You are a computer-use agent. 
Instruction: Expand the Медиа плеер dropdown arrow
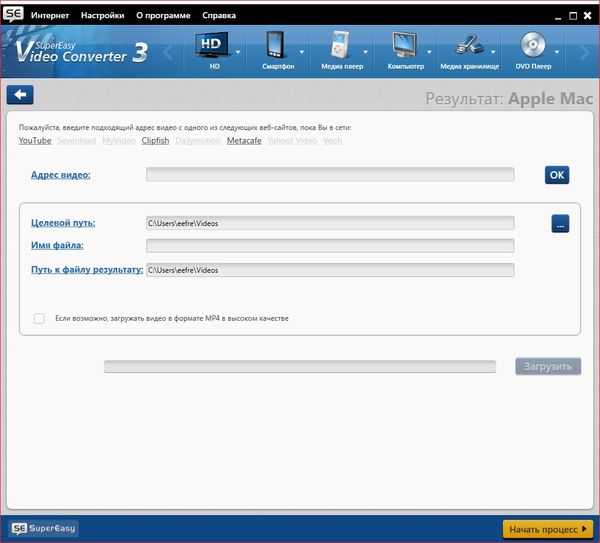pos(365,52)
